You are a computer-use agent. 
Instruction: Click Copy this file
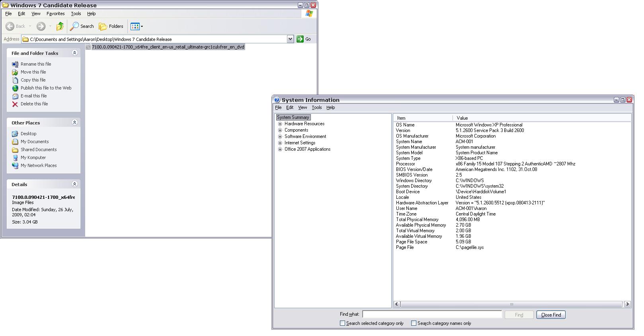pos(33,80)
